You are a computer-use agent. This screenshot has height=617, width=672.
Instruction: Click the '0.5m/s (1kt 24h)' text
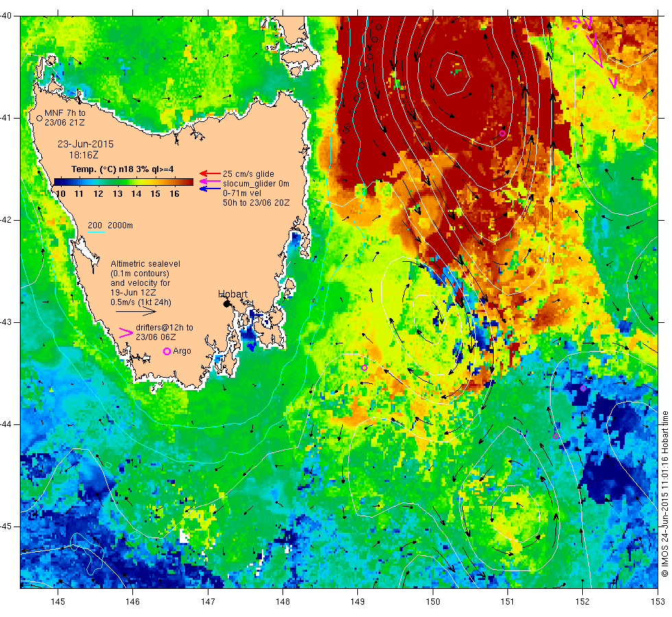[141, 302]
